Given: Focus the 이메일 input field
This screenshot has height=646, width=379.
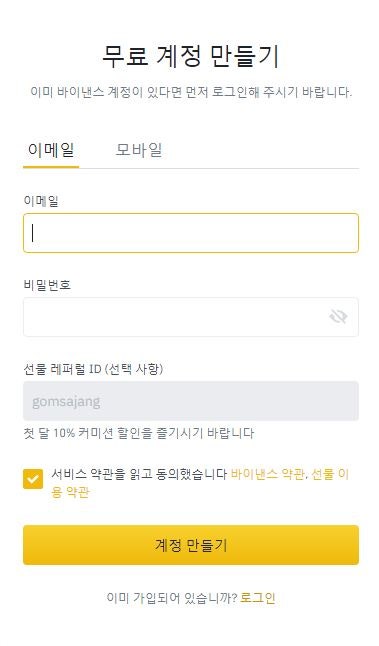Looking at the screenshot, I should tap(191, 233).
